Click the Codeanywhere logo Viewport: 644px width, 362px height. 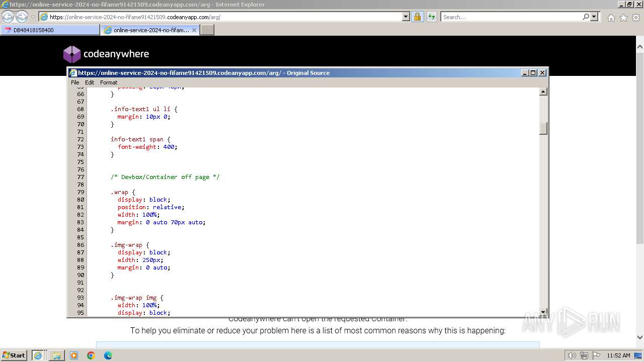(106, 54)
